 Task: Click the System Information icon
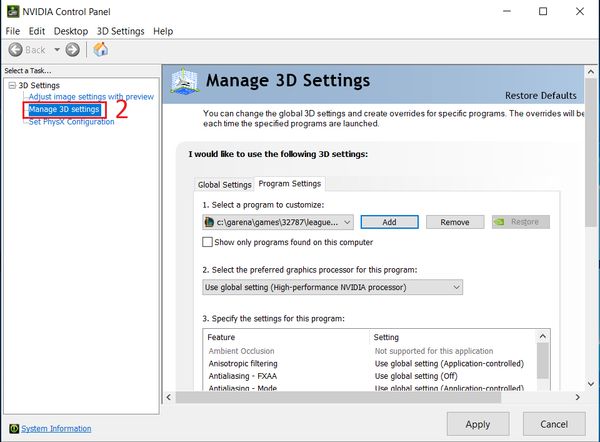14,429
